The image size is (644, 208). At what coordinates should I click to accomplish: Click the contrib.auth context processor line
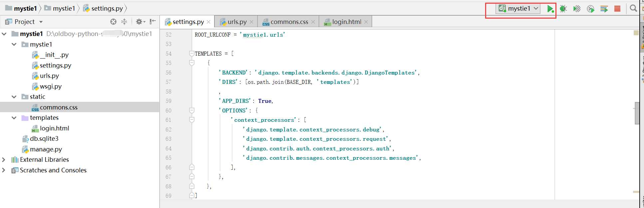click(x=318, y=148)
